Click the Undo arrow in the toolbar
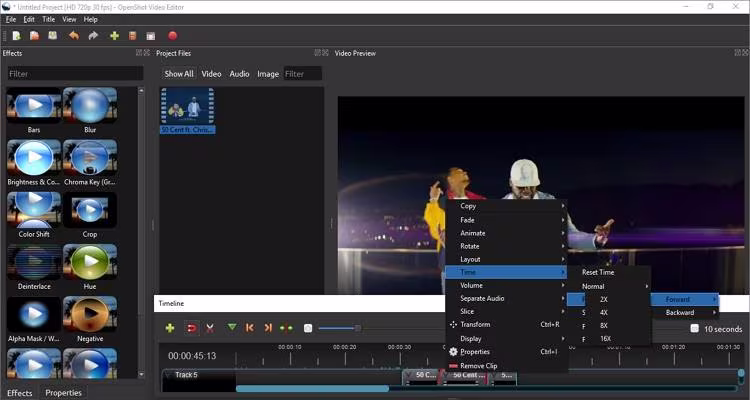 (x=74, y=36)
